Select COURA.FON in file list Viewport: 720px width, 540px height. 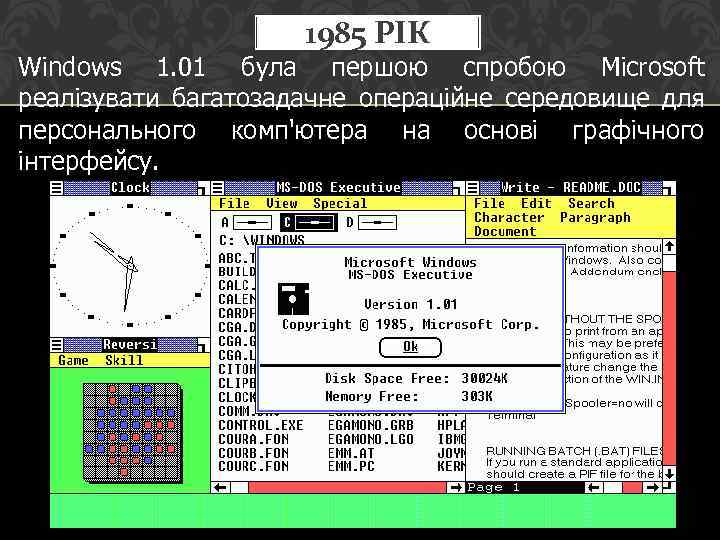point(253,439)
